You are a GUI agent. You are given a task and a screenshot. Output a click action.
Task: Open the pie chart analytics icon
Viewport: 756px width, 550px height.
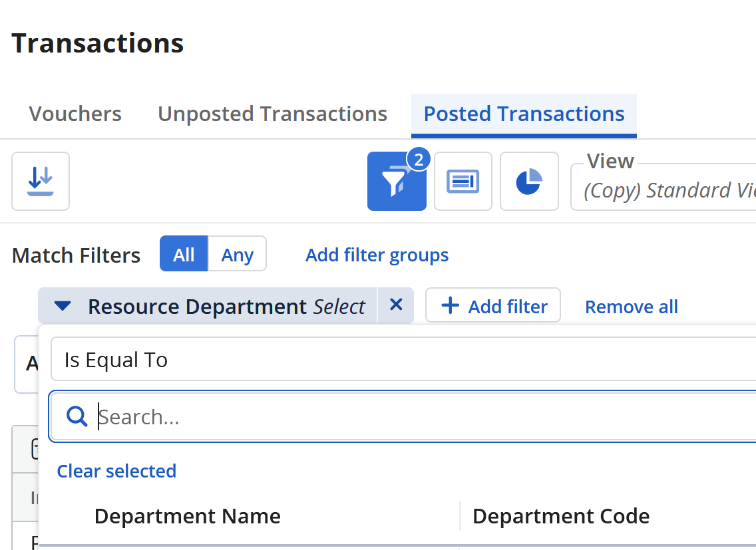click(x=529, y=182)
